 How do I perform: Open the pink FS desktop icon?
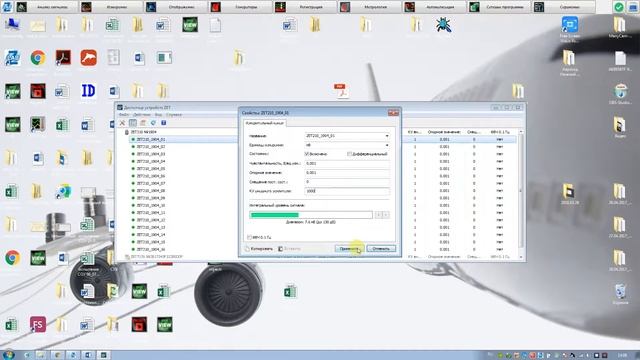(x=38, y=324)
